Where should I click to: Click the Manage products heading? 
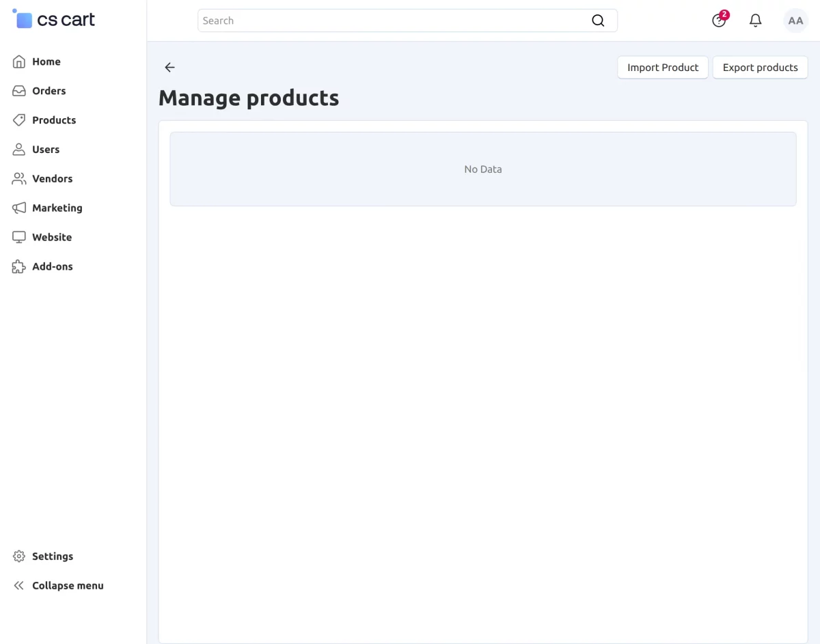coord(249,98)
